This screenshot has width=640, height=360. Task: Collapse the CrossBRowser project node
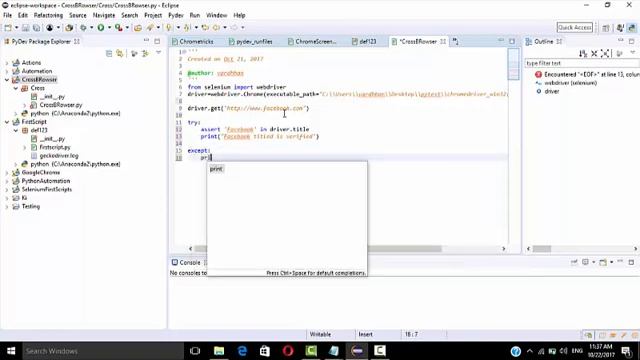[x=7, y=80]
